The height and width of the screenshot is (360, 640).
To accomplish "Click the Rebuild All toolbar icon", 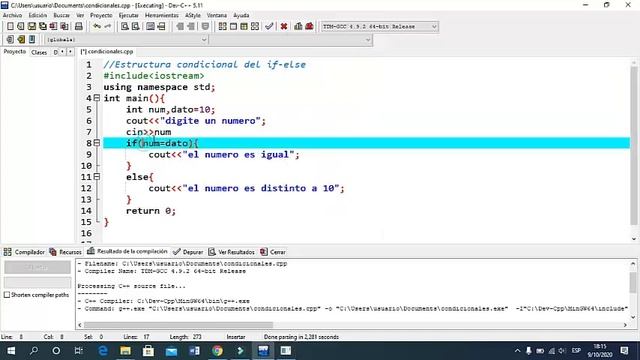I will [255, 27].
